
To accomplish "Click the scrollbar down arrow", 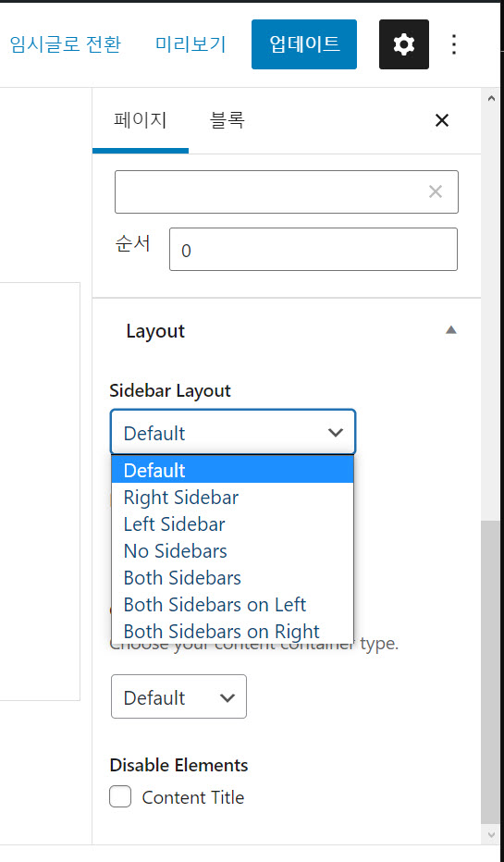I will 491,834.
